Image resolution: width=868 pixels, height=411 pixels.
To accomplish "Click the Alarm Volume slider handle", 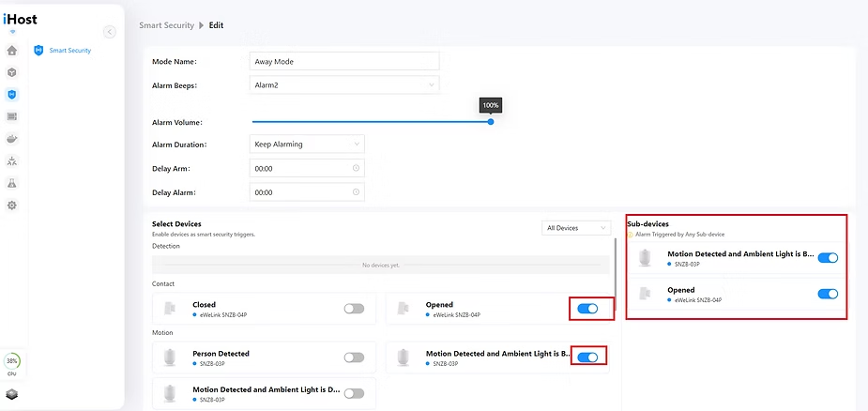I will coord(491,121).
